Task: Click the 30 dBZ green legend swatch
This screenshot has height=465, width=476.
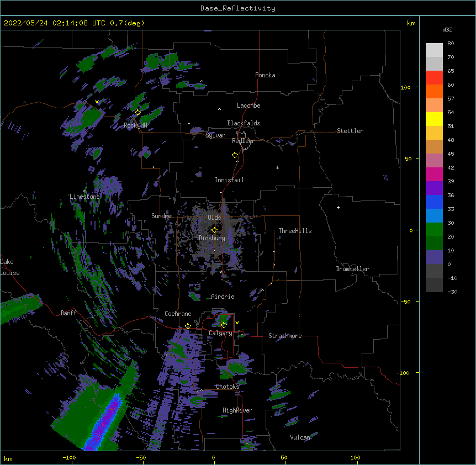Action: 434,230
